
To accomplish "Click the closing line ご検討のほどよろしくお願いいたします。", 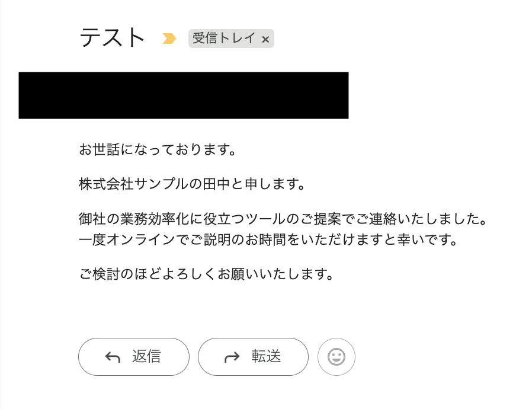I will tap(207, 274).
